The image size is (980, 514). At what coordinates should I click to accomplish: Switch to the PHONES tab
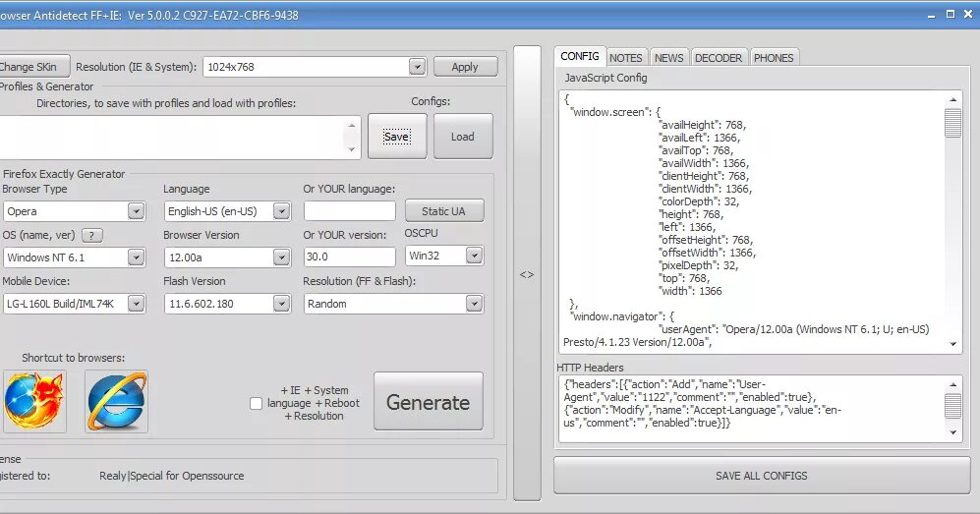click(774, 57)
